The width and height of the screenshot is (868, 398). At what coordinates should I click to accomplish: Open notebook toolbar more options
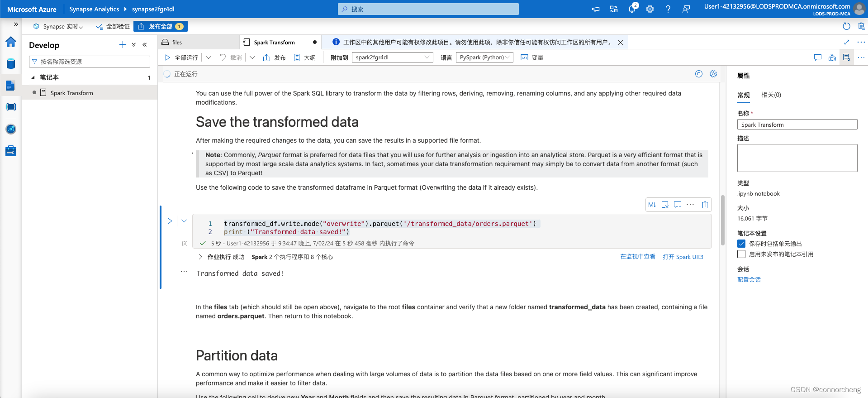[861, 58]
